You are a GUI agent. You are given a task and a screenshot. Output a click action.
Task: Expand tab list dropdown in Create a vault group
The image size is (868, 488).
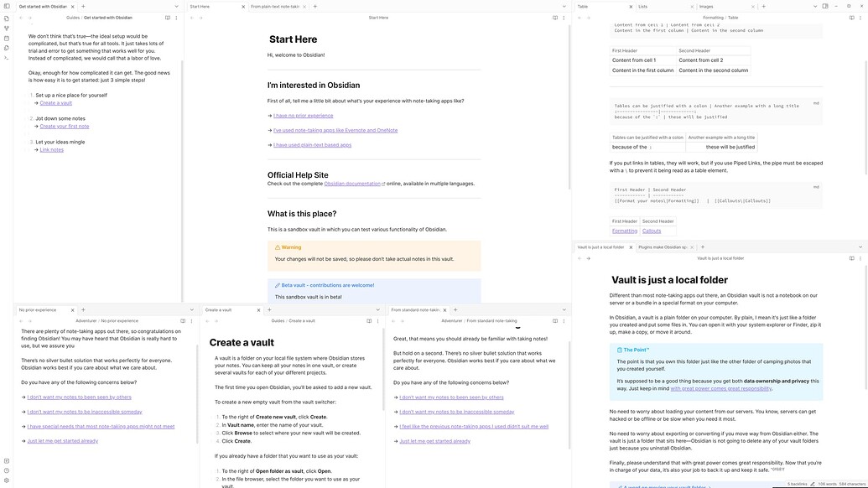click(x=378, y=310)
